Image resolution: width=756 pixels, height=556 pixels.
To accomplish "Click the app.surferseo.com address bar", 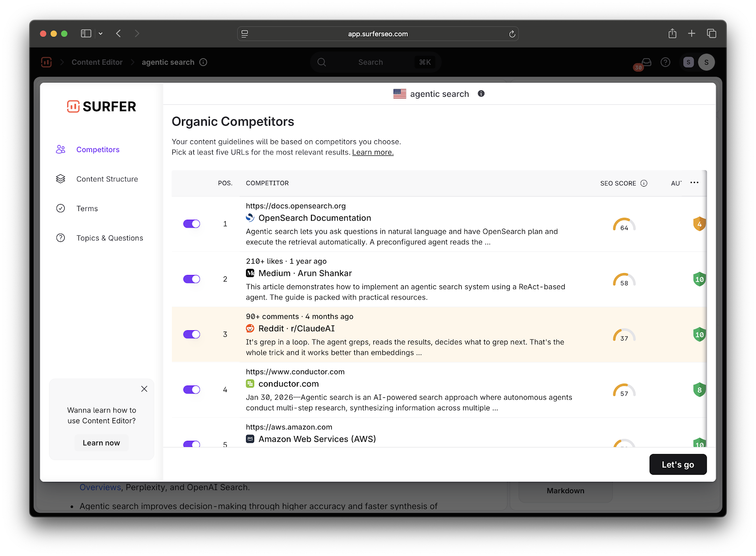I will 378,34.
